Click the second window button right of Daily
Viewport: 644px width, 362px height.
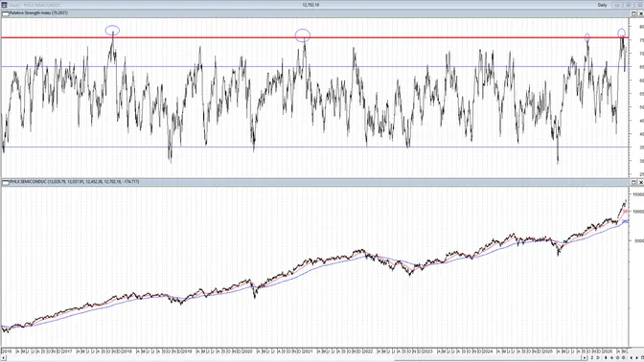(628, 5)
